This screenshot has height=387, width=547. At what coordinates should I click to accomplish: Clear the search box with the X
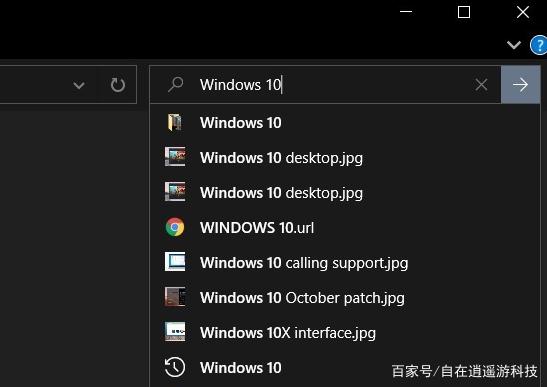tap(481, 84)
